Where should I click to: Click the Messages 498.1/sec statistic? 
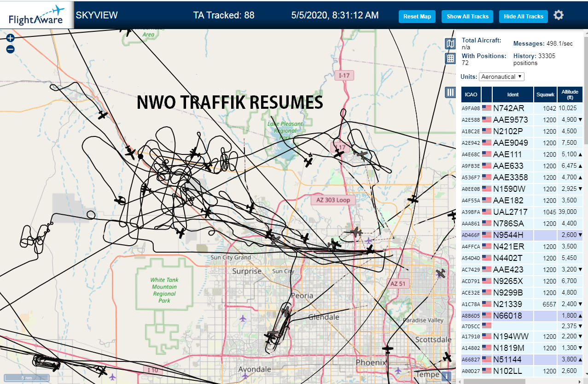[543, 44]
